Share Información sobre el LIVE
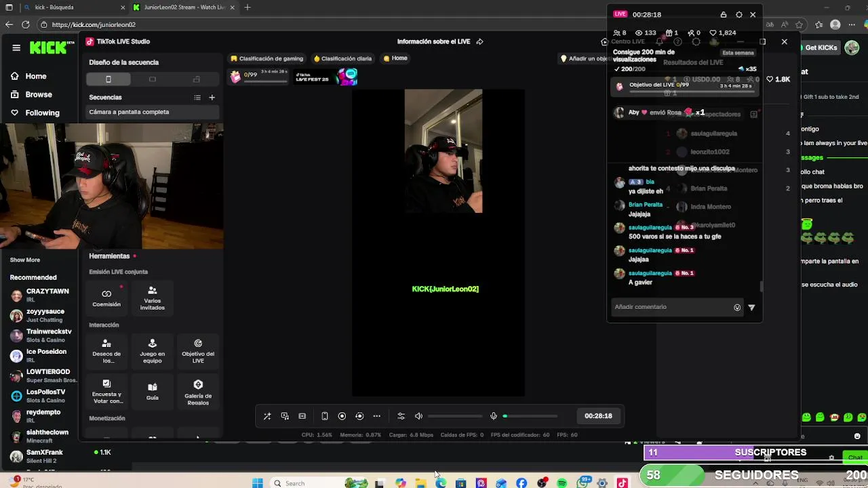The image size is (868, 488). (479, 41)
